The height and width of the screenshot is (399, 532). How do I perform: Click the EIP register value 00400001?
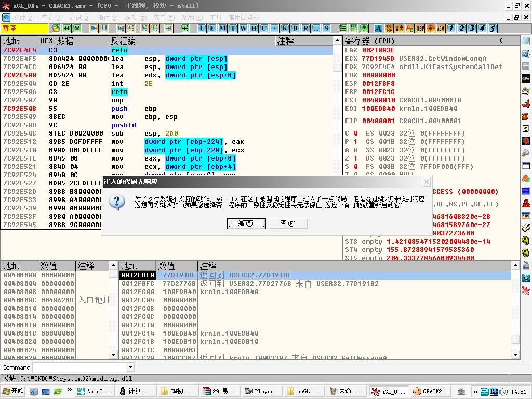[x=378, y=121]
